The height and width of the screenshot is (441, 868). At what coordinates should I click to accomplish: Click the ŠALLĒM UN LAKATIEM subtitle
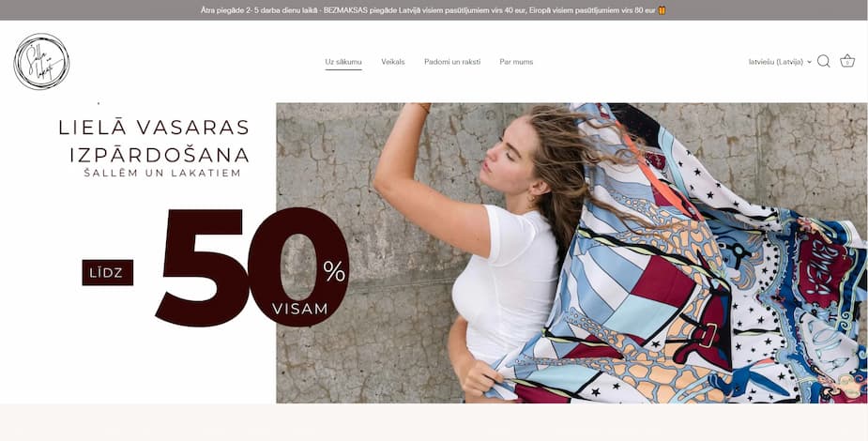coord(162,174)
